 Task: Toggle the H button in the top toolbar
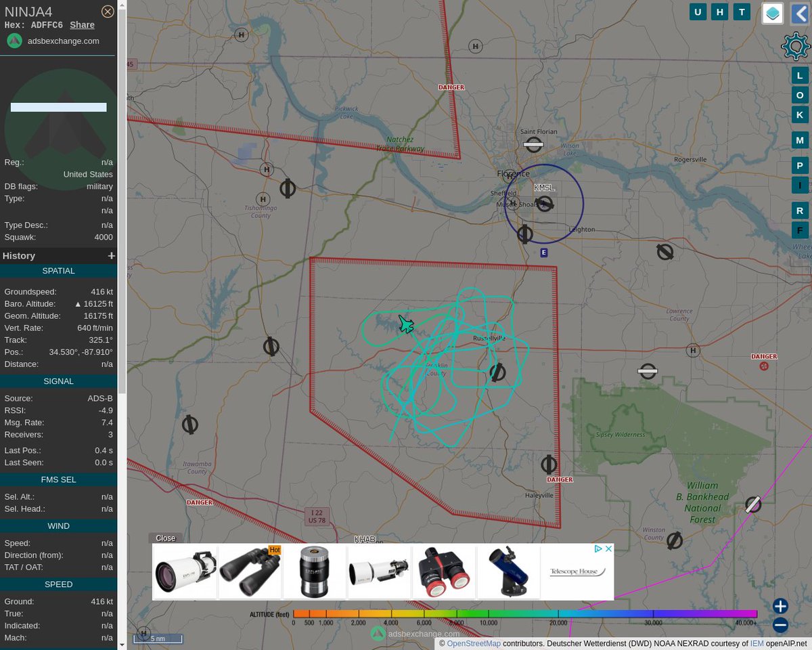tap(719, 12)
